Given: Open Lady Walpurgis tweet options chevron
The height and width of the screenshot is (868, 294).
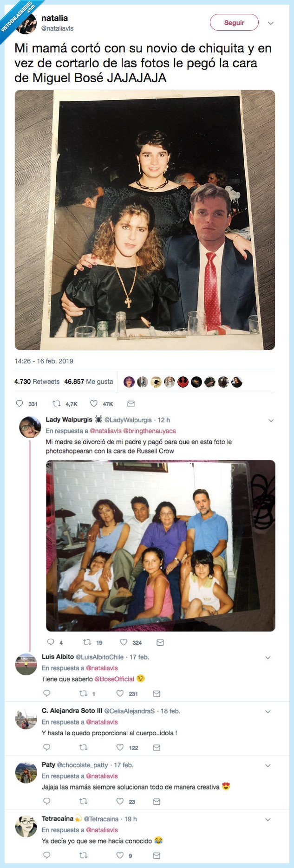Looking at the screenshot, I should [x=271, y=421].
